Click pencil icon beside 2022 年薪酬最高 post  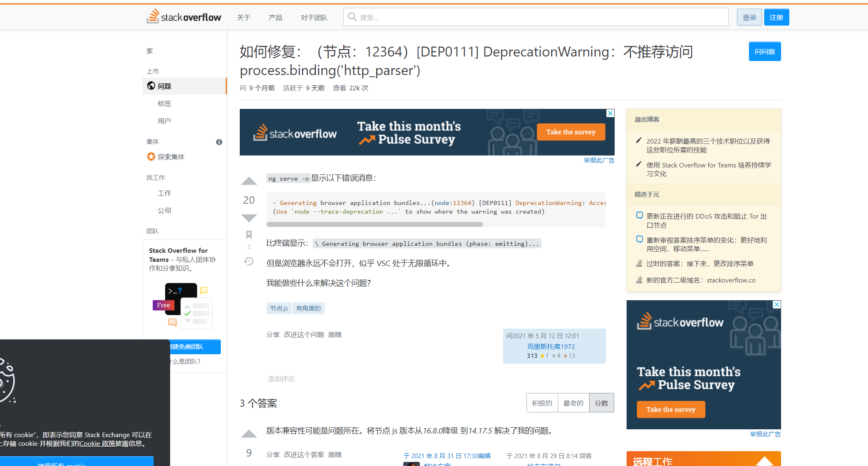point(639,141)
